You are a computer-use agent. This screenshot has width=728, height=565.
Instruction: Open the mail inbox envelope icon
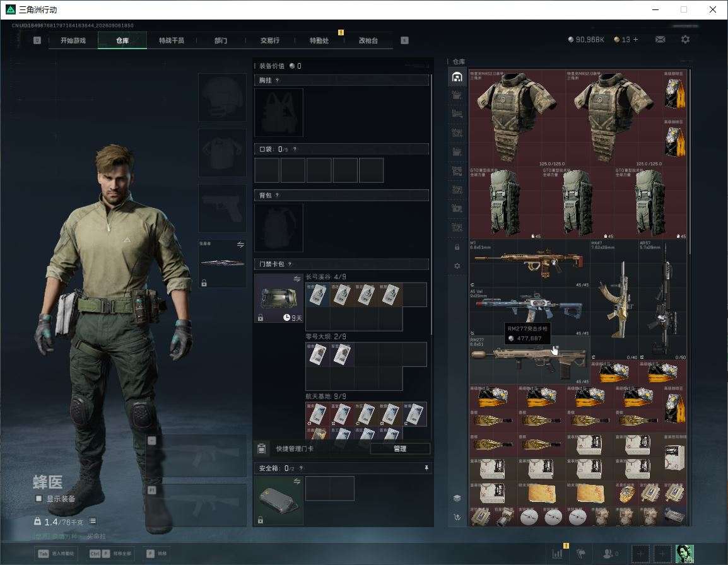[660, 40]
